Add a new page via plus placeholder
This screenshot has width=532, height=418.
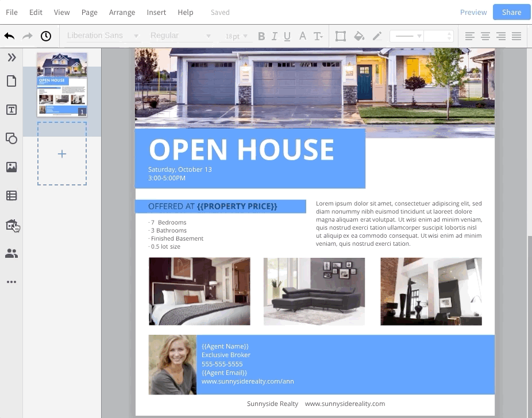point(62,154)
